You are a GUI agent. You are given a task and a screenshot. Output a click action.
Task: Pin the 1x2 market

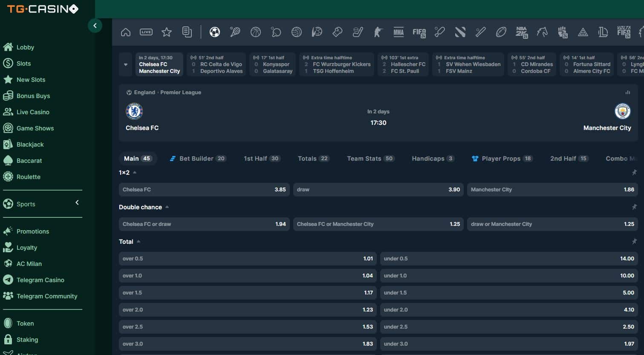click(x=634, y=172)
